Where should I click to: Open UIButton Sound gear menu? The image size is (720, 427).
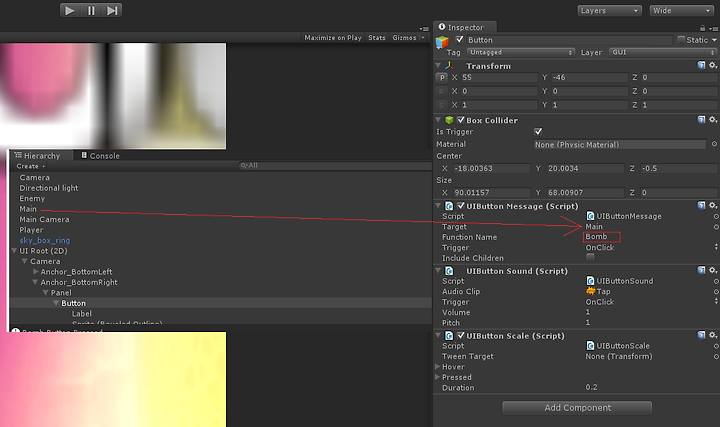pyautogui.click(x=713, y=270)
